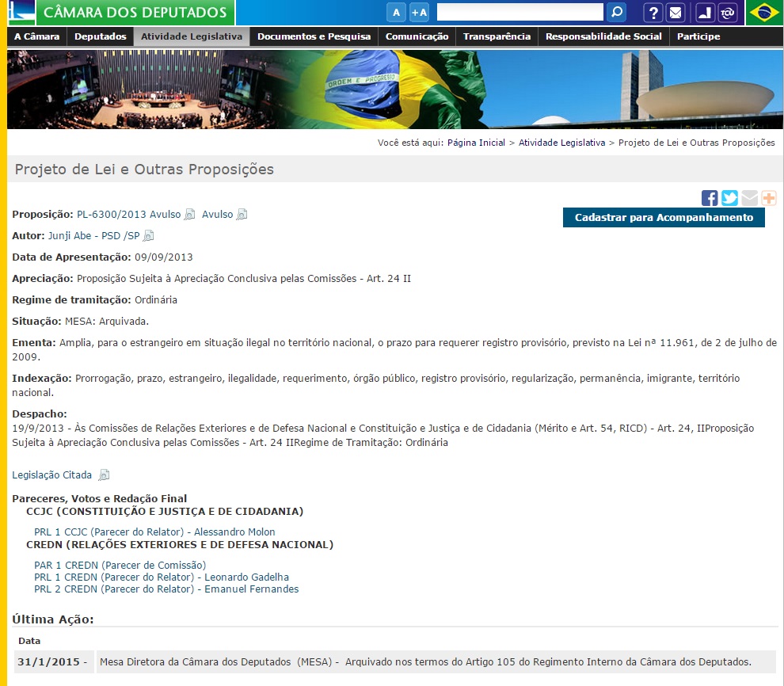The image size is (784, 686).
Task: Click the normal font size A icon
Action: (x=396, y=13)
